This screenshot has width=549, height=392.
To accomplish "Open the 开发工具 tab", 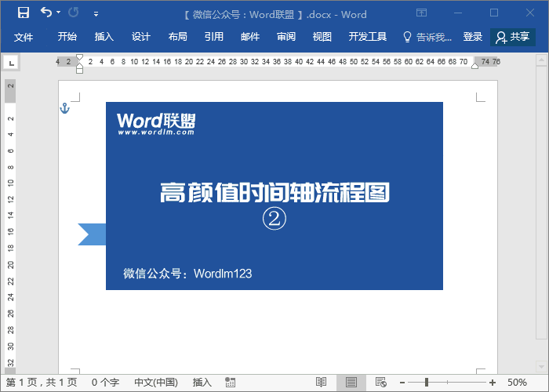I will pyautogui.click(x=368, y=36).
